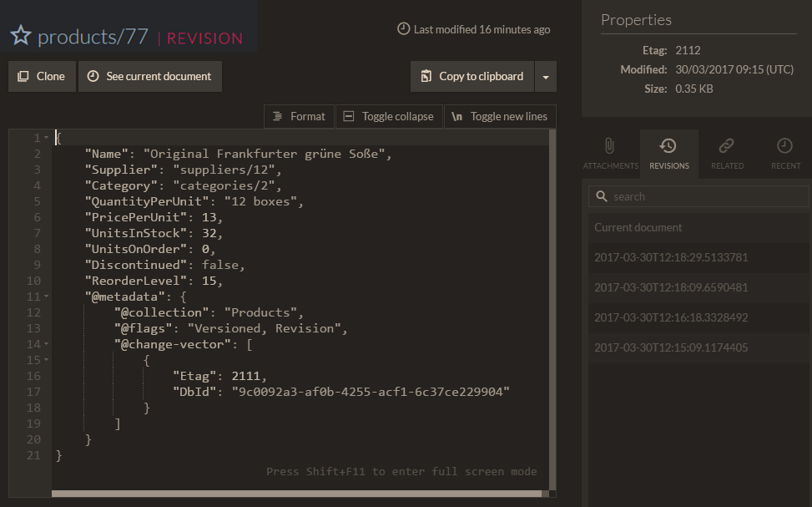The width and height of the screenshot is (812, 507).
Task: Click line number 21 in the gutter
Action: pos(33,456)
